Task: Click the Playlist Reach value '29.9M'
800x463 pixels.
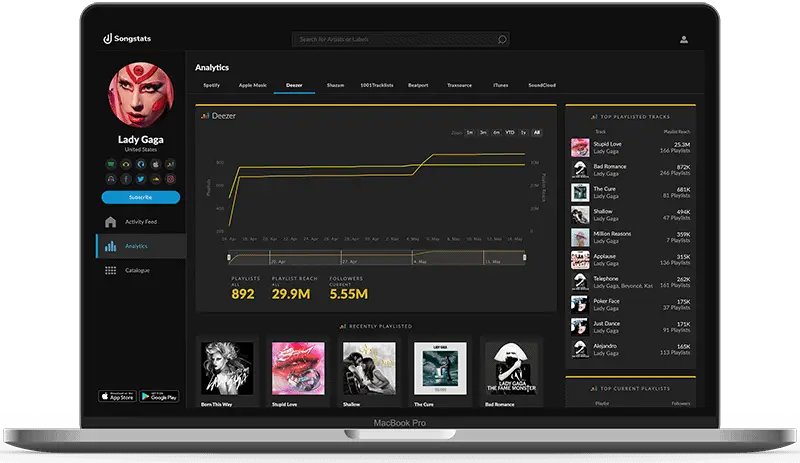Action: click(x=291, y=294)
